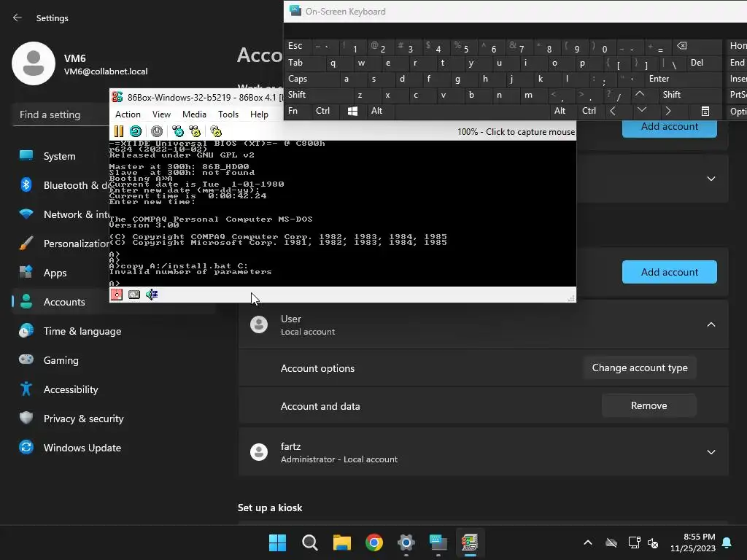Launch Google Chrome from taskbar
Image resolution: width=747 pixels, height=560 pixels.
pyautogui.click(x=374, y=542)
